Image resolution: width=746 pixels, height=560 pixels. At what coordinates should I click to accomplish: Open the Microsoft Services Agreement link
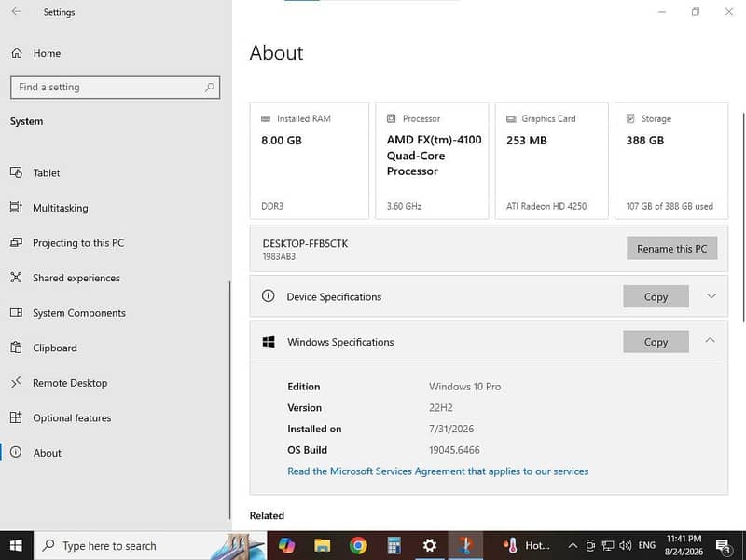pos(437,471)
